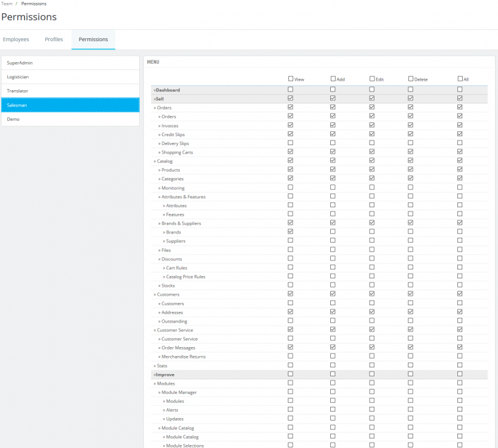This screenshot has height=448, width=498.
Task: Toggle the Delete column header checkbox
Action: (x=411, y=78)
